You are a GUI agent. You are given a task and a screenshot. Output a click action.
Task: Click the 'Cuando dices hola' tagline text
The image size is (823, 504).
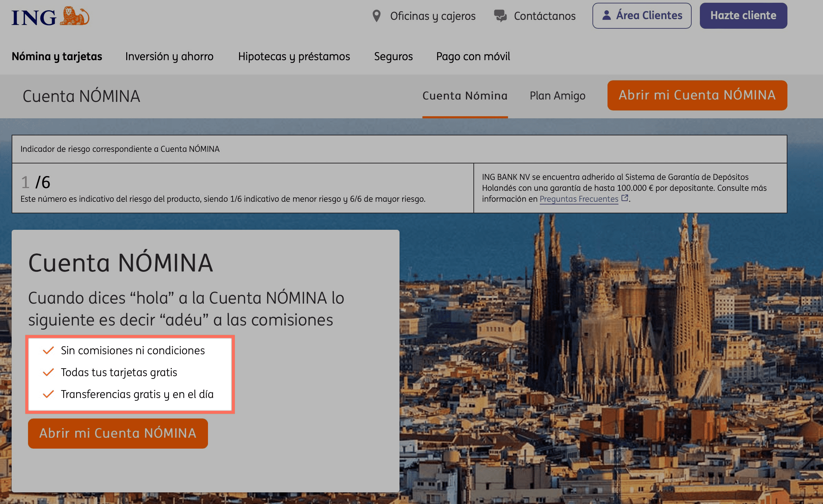[186, 309]
